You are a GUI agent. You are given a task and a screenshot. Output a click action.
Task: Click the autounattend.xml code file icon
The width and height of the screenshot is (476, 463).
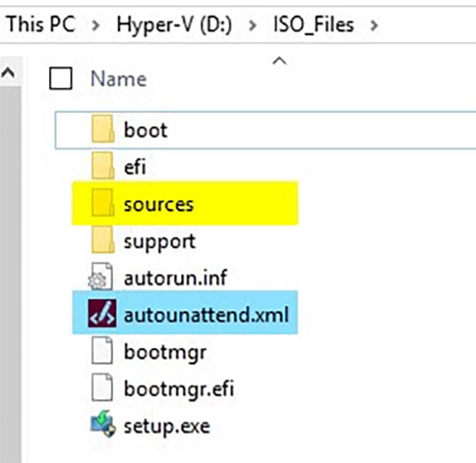[102, 313]
